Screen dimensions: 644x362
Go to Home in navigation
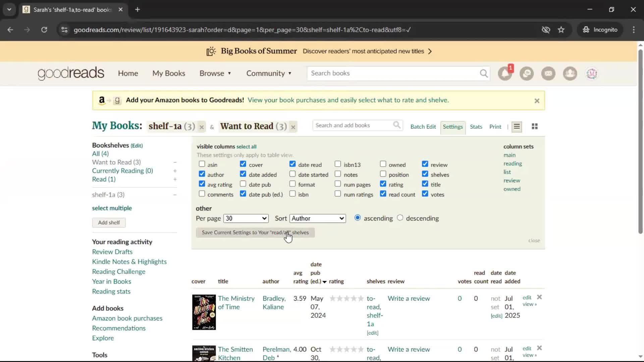[x=128, y=73]
